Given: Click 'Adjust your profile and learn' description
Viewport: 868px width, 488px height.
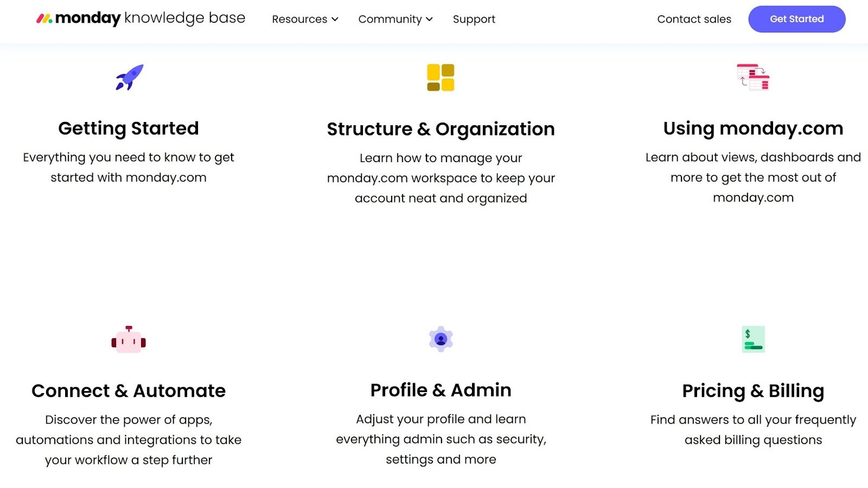Looking at the screenshot, I should (x=441, y=439).
